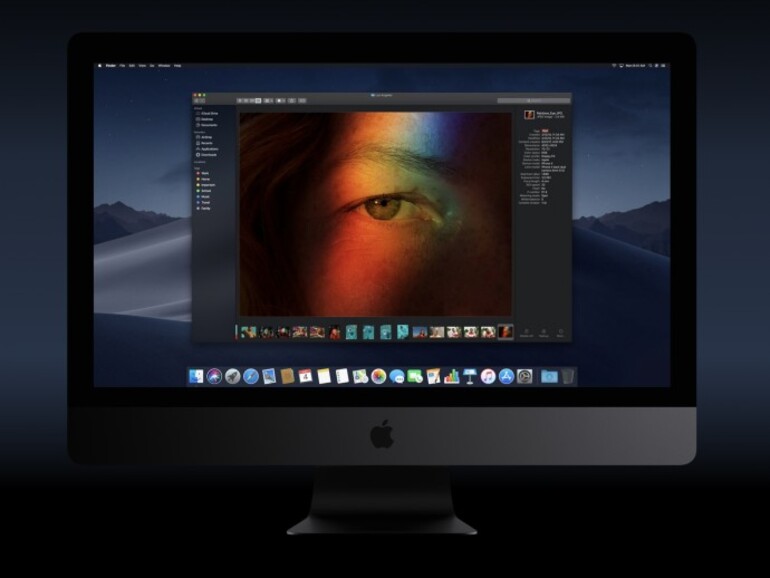Image resolution: width=770 pixels, height=578 pixels.
Task: Open the action gear dropdown in toolbar
Action: click(280, 101)
